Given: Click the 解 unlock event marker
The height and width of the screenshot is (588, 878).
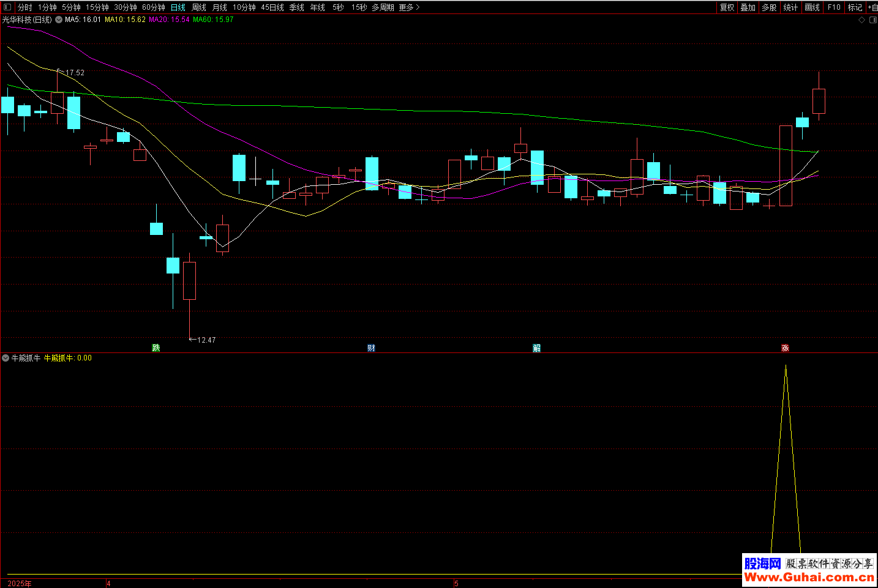Looking at the screenshot, I should 537,348.
